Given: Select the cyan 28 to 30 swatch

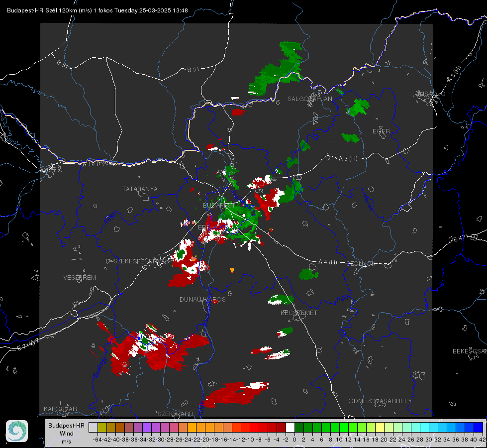Looking at the screenshot, I should pos(425,427).
